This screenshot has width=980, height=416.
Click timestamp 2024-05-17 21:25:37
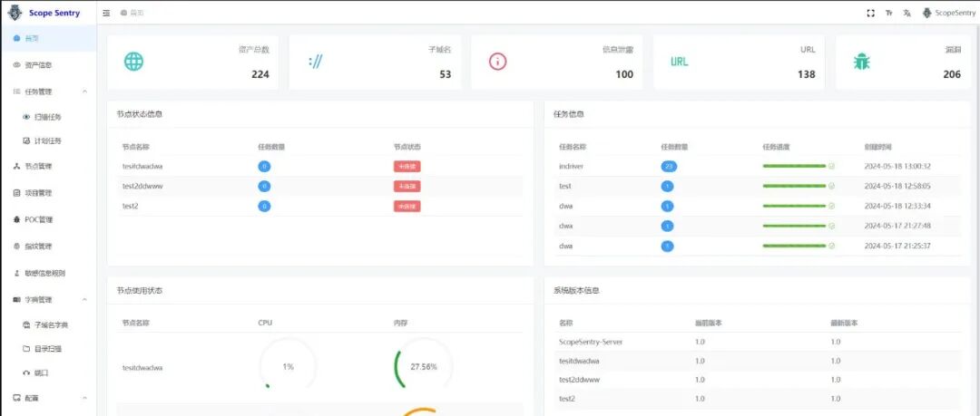(897, 247)
